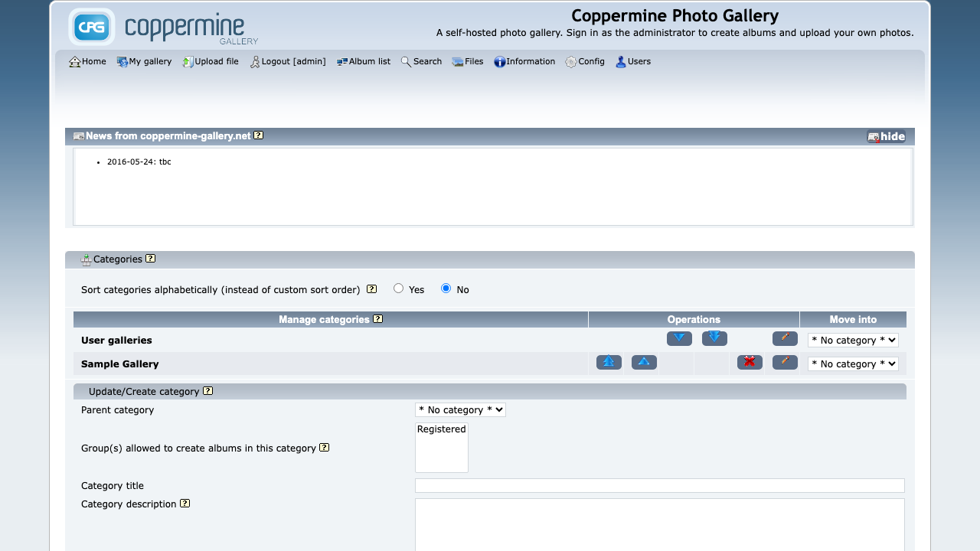
Task: Click the Move into column header
Action: pyautogui.click(x=853, y=320)
